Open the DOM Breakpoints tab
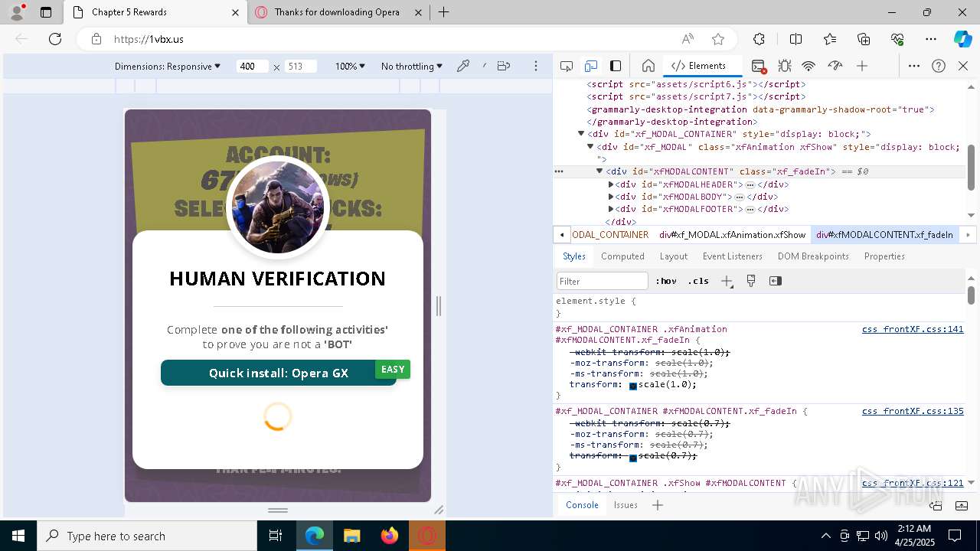The image size is (980, 551). tap(813, 256)
